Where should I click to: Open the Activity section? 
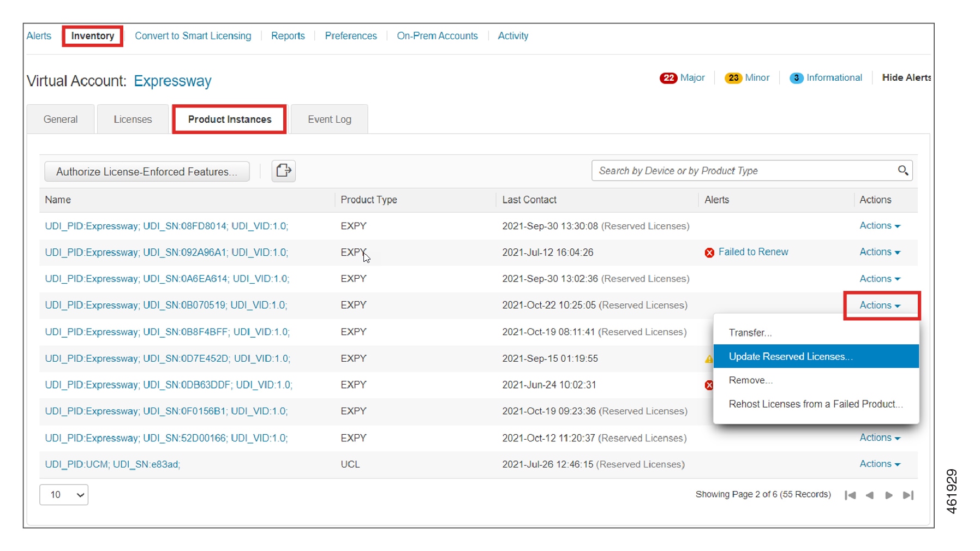coord(513,36)
